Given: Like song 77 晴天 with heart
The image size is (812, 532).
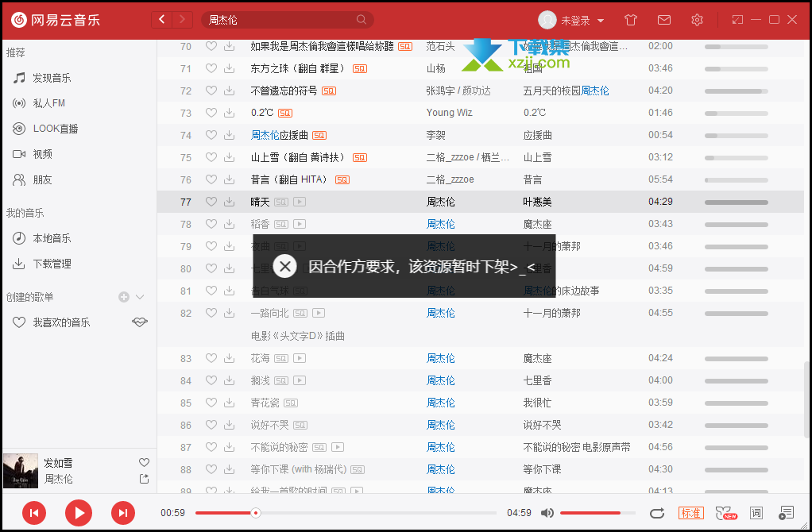Looking at the screenshot, I should [211, 202].
